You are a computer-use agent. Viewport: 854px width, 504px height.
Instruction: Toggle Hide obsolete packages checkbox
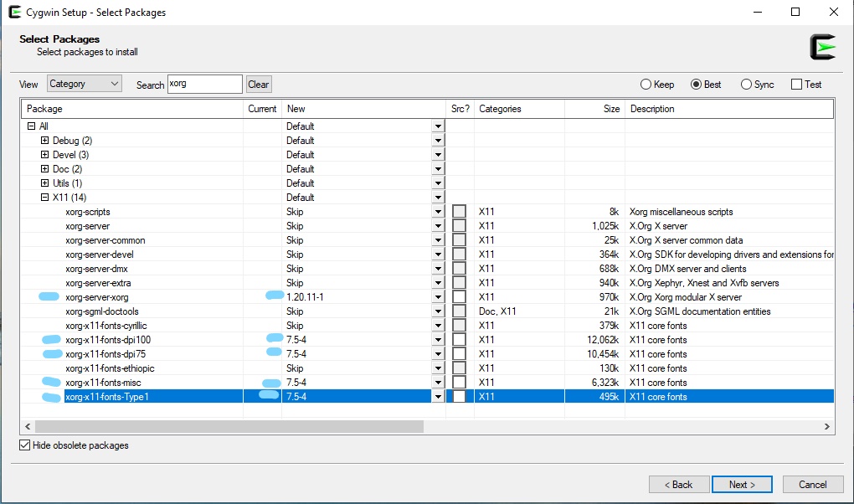pos(25,445)
